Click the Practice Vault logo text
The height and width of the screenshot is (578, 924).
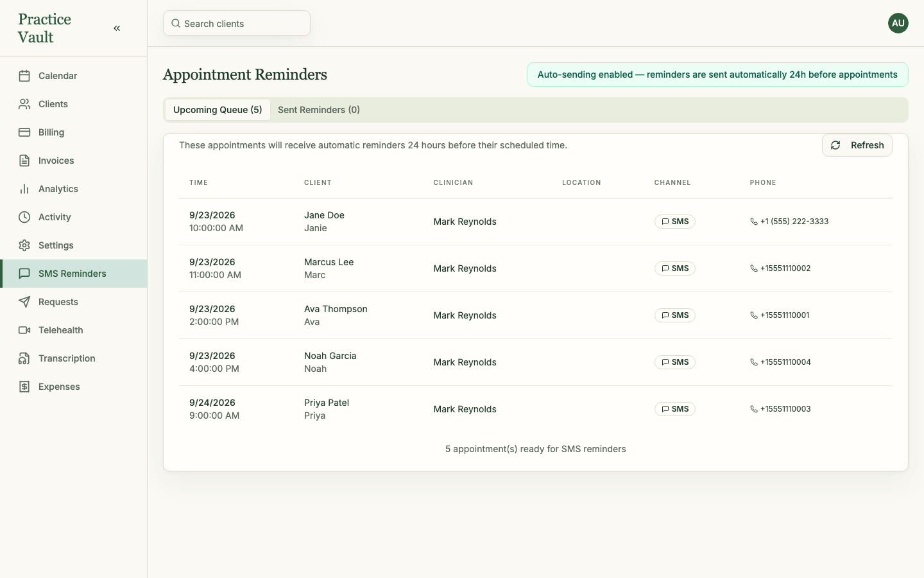point(44,28)
